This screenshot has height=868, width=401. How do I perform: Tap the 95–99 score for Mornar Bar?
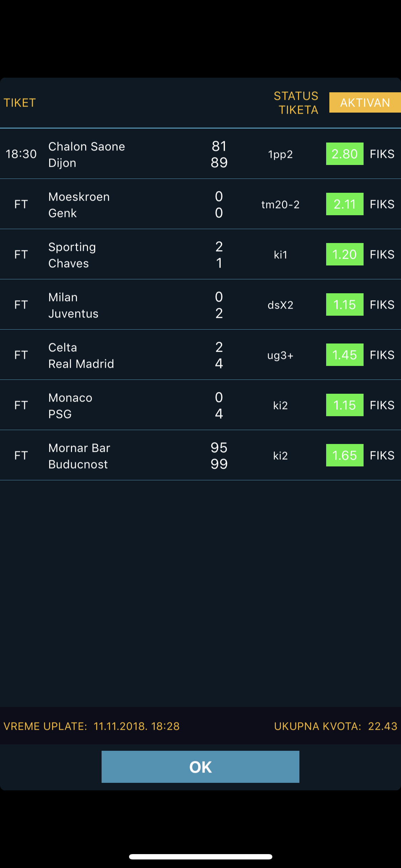pyautogui.click(x=219, y=456)
